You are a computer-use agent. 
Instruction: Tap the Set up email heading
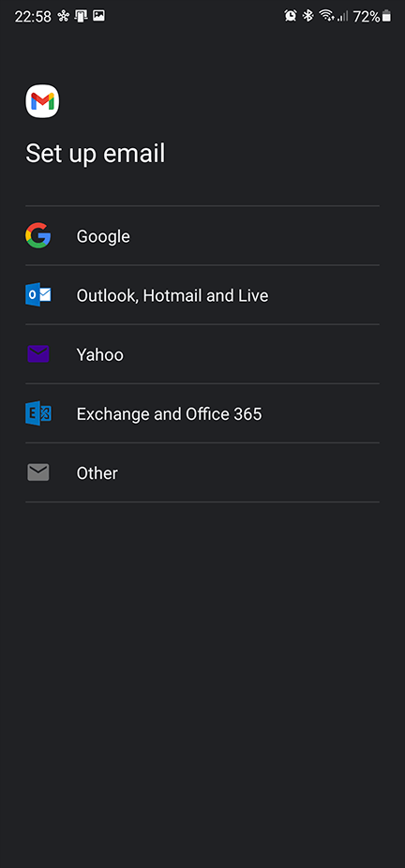click(96, 154)
